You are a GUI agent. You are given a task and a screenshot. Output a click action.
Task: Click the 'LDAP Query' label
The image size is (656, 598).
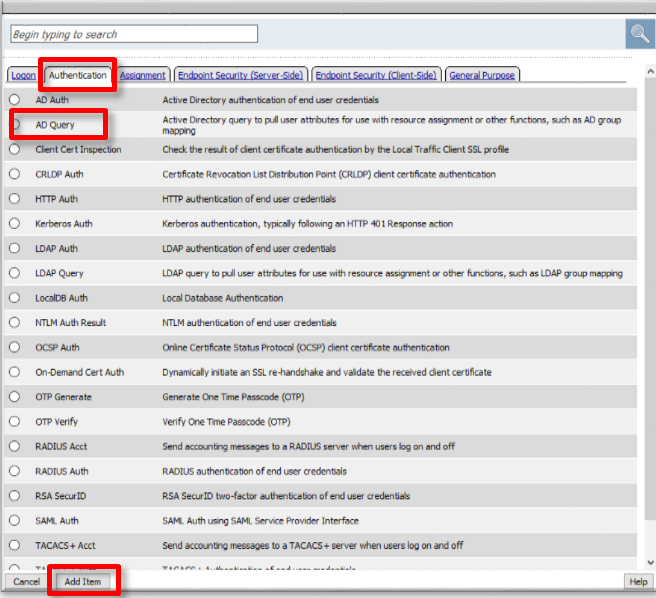coord(59,273)
